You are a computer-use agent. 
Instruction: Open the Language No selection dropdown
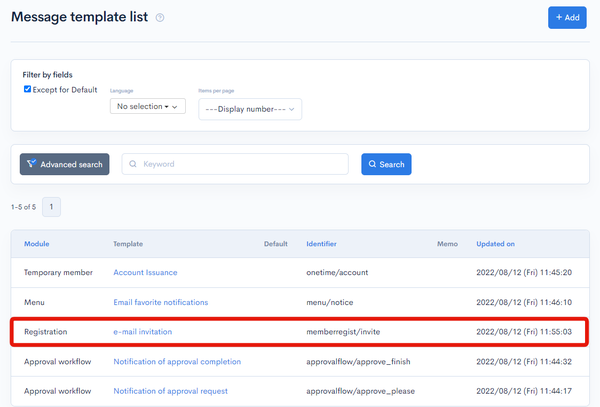148,106
